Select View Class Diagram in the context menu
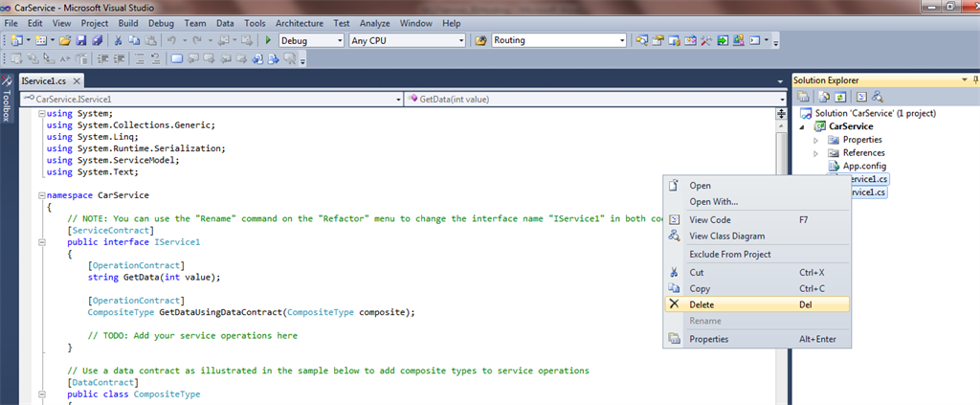The height and width of the screenshot is (405, 980). click(x=756, y=236)
